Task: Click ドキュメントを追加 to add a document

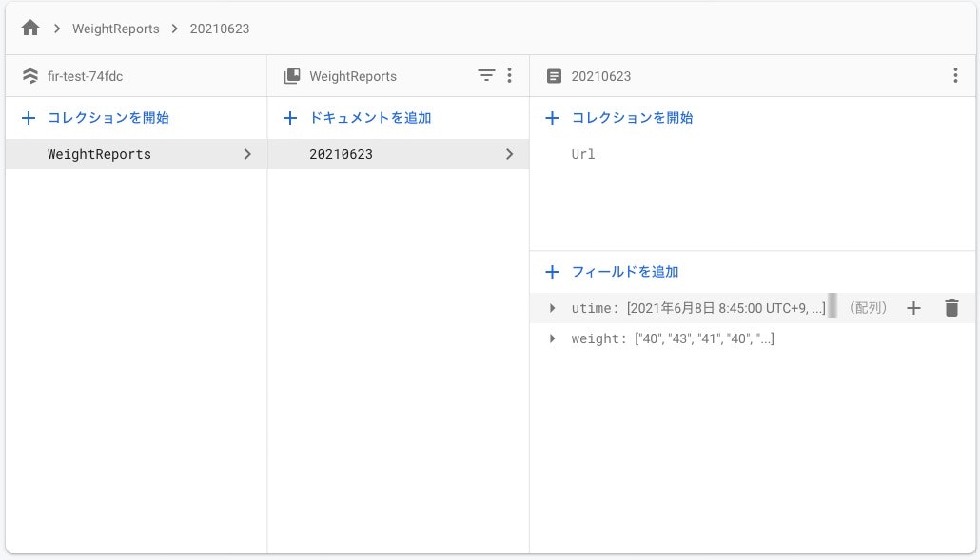Action: [x=358, y=117]
